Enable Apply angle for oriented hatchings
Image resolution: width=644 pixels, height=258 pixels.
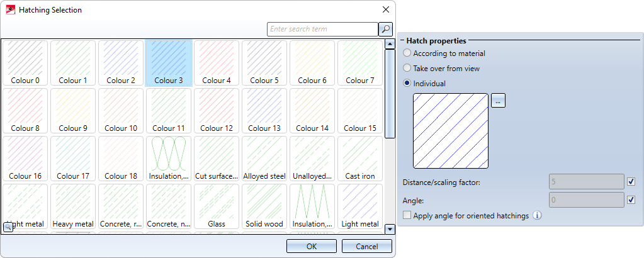click(x=407, y=215)
